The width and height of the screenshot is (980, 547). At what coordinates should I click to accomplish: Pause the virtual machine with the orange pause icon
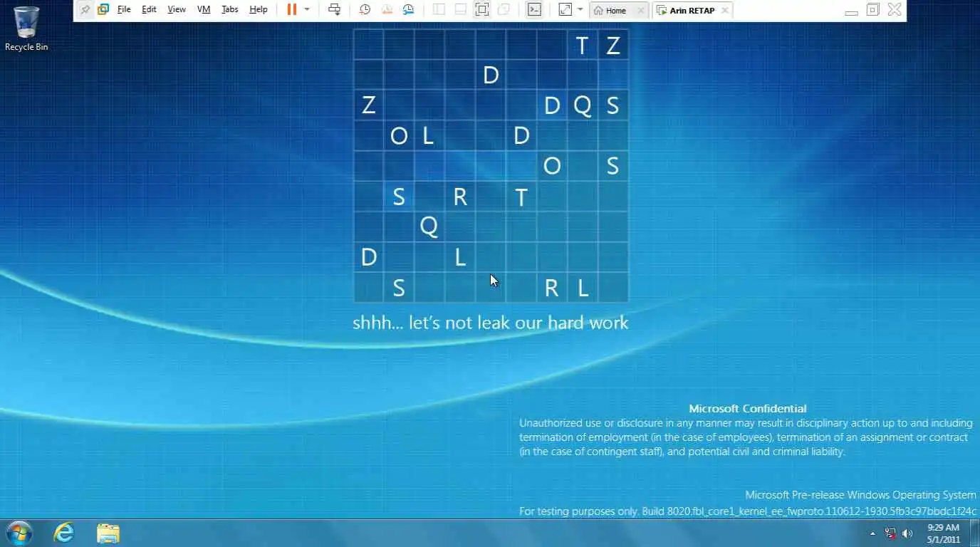coord(292,10)
